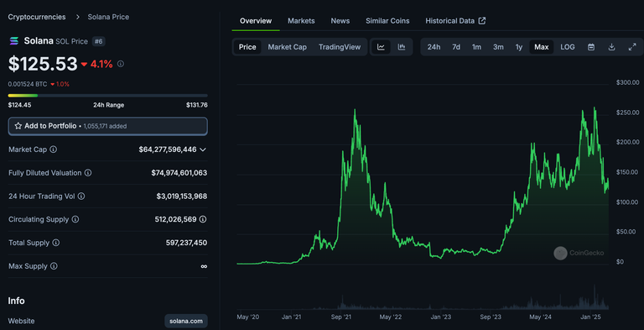
Task: Click the breadcrumb chevron separator
Action: pyautogui.click(x=77, y=17)
